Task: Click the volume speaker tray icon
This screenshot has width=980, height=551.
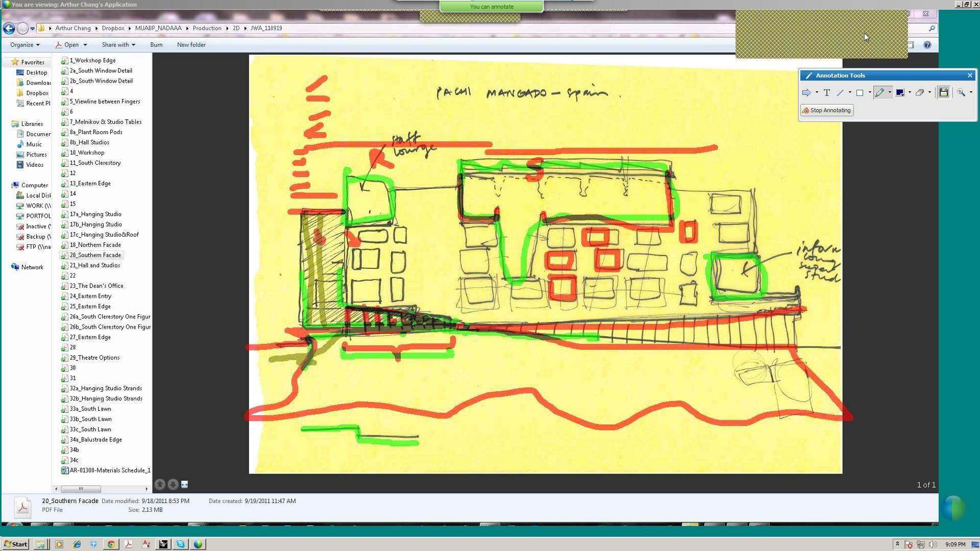Action: 933,544
